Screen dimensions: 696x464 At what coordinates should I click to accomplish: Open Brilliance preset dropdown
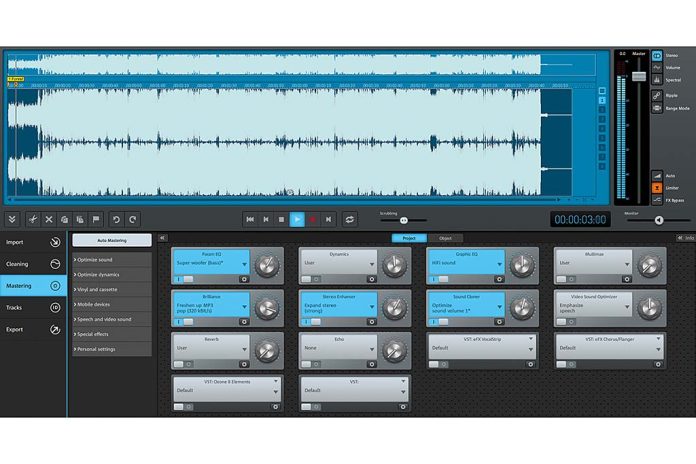pos(245,307)
